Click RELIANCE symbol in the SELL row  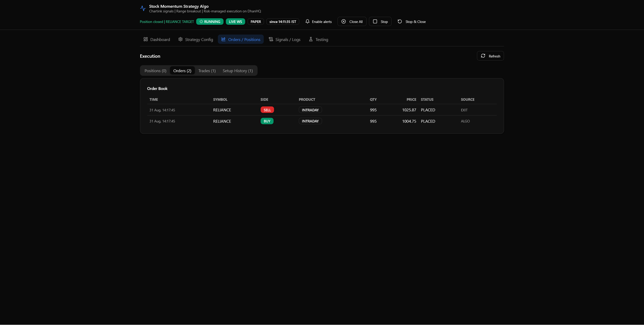click(222, 110)
